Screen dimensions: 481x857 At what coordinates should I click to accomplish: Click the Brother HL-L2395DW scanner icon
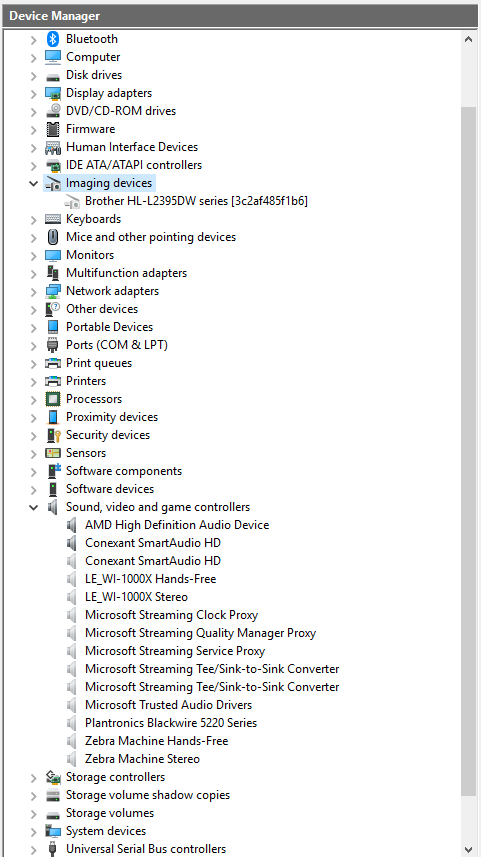coord(72,201)
